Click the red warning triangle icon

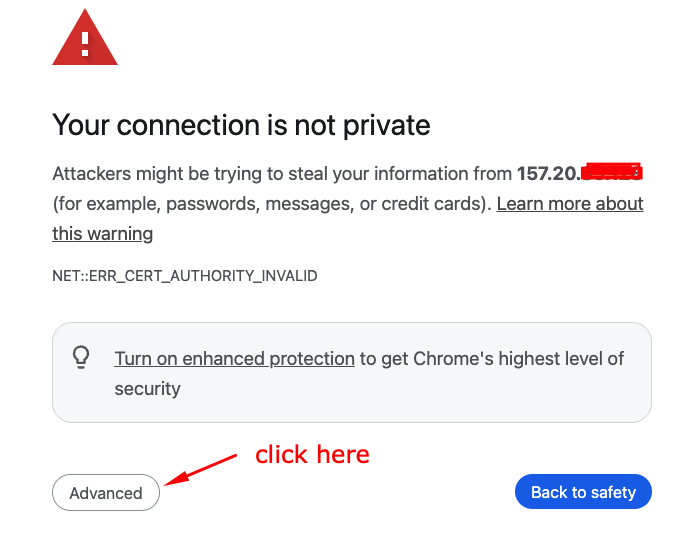85,42
